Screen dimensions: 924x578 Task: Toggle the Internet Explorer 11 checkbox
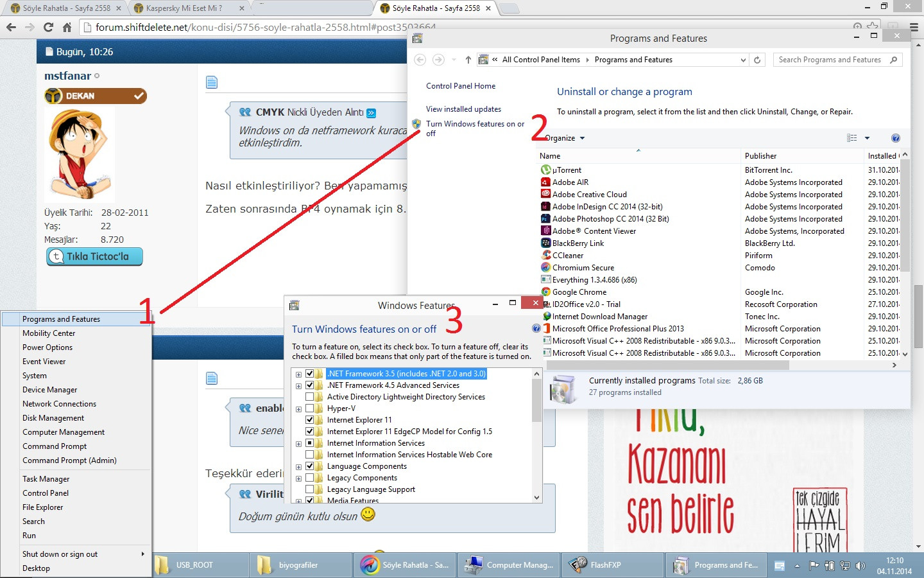[310, 420]
